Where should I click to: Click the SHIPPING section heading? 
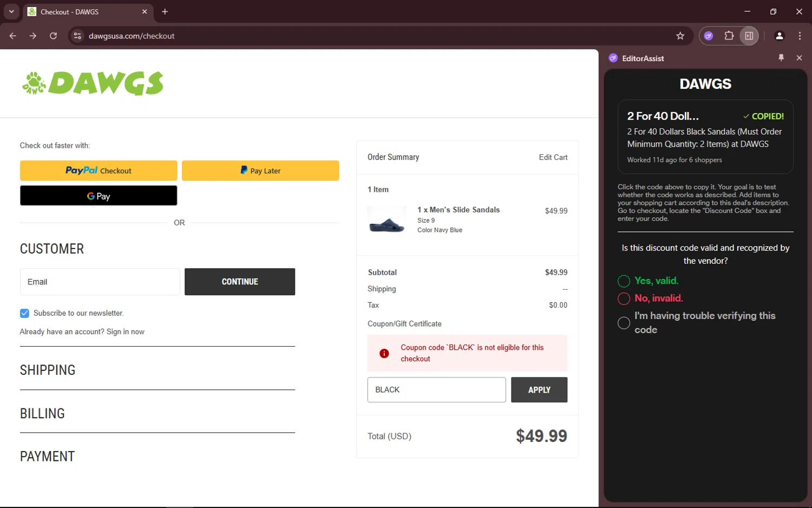pos(48,370)
